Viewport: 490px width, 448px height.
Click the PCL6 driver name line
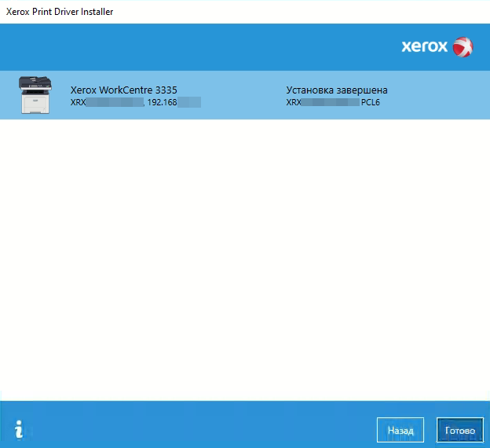(x=333, y=102)
